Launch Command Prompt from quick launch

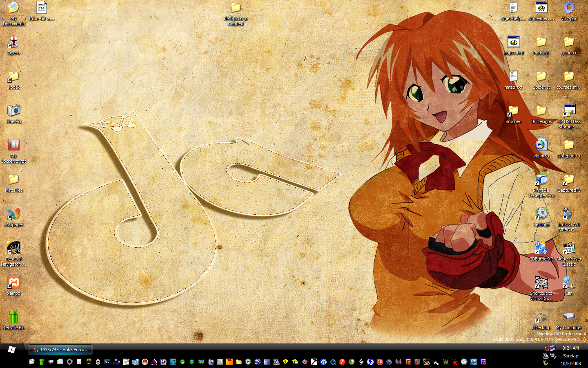click(x=107, y=362)
